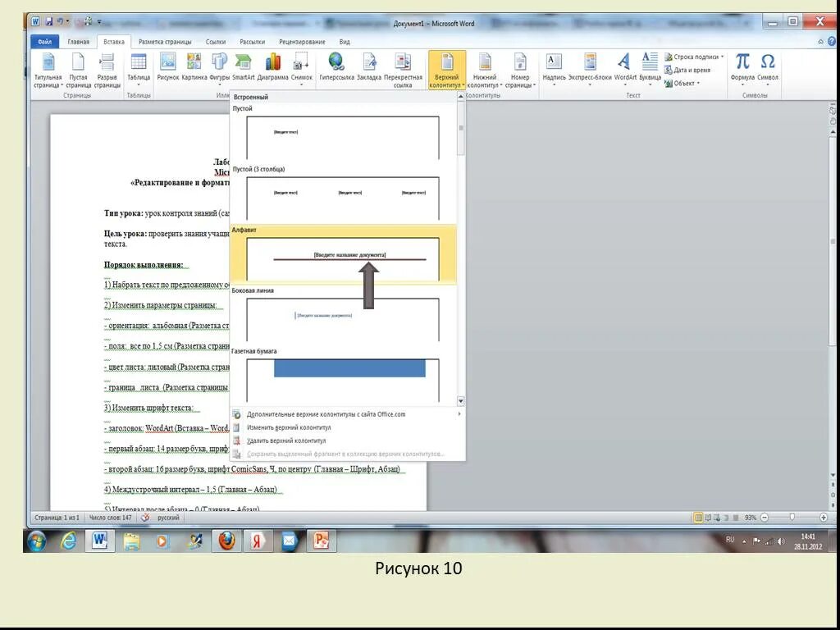Open the Символ symbol menu
Viewport: 840px width, 630px height.
click(768, 69)
